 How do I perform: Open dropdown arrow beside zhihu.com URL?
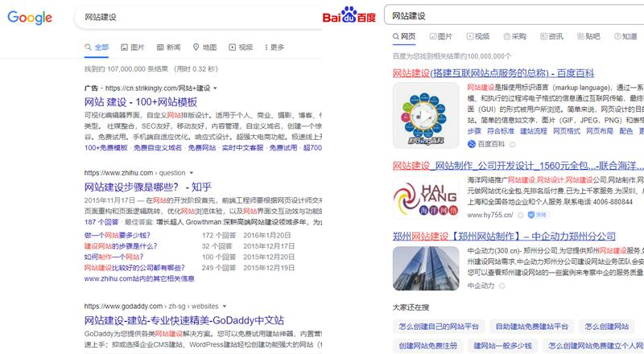(192, 173)
